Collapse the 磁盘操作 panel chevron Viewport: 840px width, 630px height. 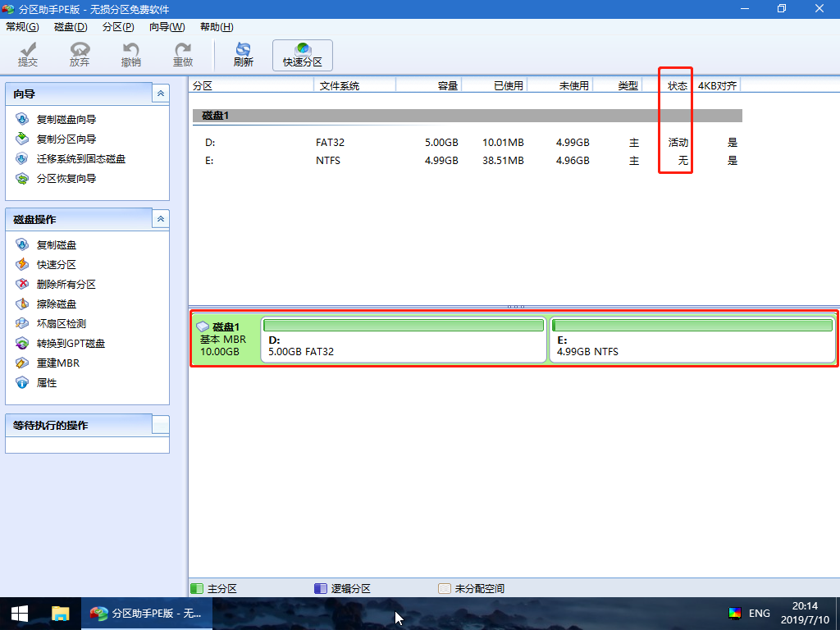(x=161, y=218)
